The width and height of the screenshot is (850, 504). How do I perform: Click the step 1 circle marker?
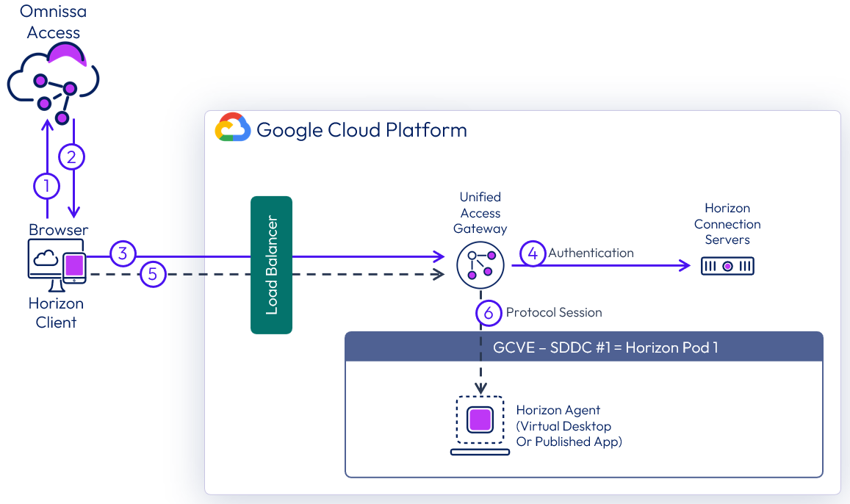[x=47, y=186]
